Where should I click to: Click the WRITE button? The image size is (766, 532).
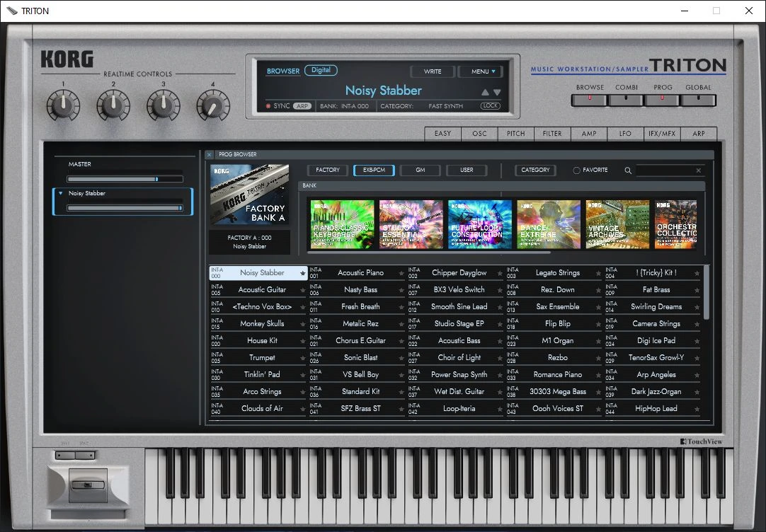click(433, 71)
